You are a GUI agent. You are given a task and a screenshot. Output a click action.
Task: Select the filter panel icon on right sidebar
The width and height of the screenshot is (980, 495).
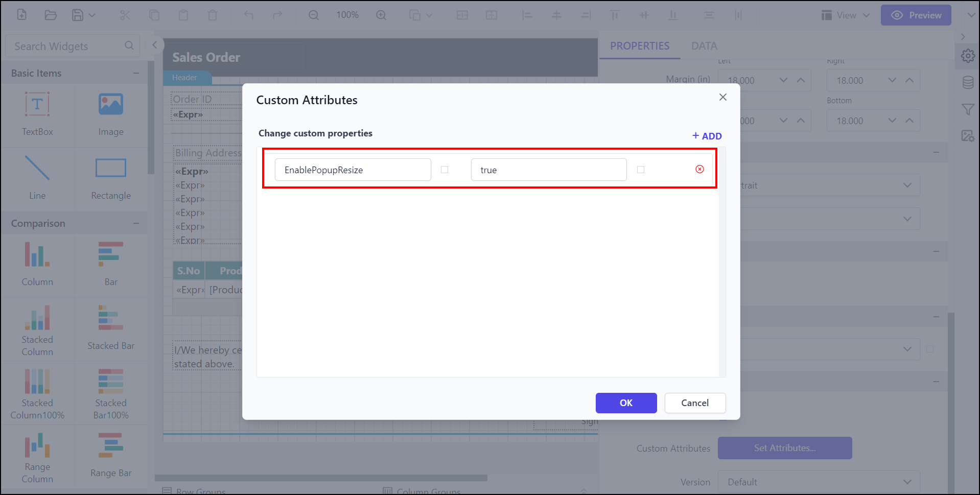point(967,109)
